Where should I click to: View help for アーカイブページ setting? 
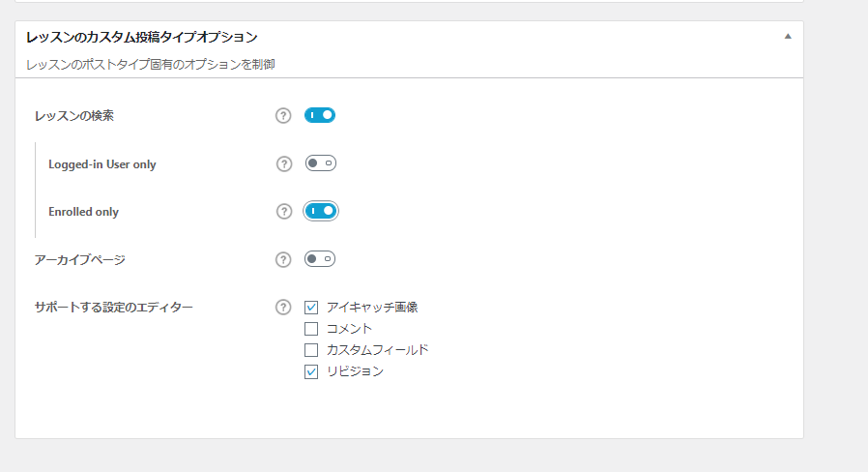coord(283,259)
